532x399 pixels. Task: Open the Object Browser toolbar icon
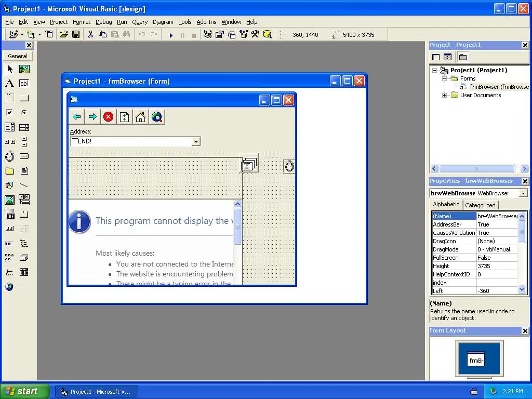244,34
